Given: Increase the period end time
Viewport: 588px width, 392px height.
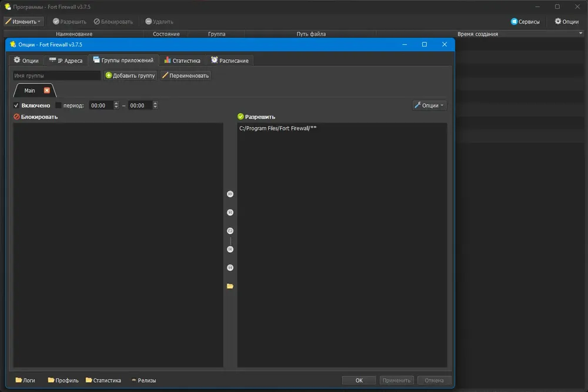Looking at the screenshot, I should coord(155,103).
